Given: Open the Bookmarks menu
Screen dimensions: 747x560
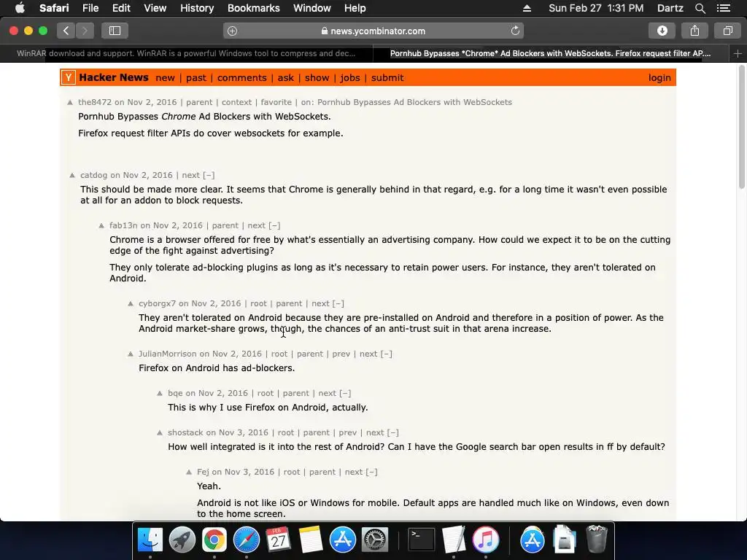Looking at the screenshot, I should click(253, 8).
